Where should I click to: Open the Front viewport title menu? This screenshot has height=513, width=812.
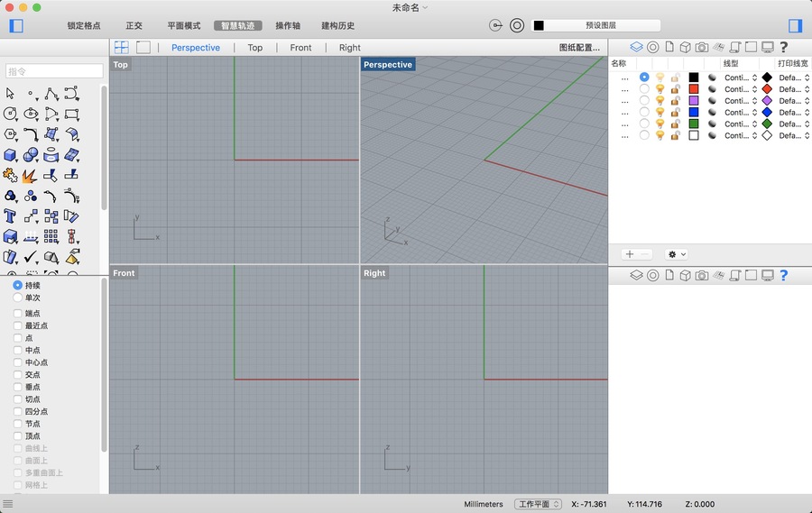[x=124, y=273]
